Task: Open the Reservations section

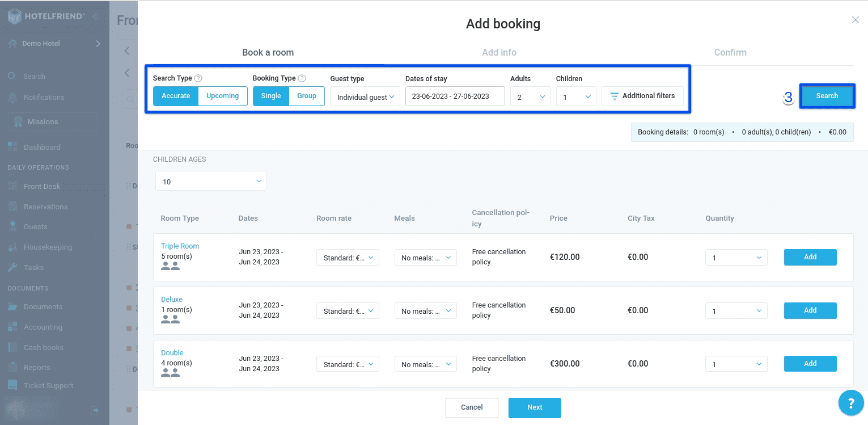Action: pos(45,206)
